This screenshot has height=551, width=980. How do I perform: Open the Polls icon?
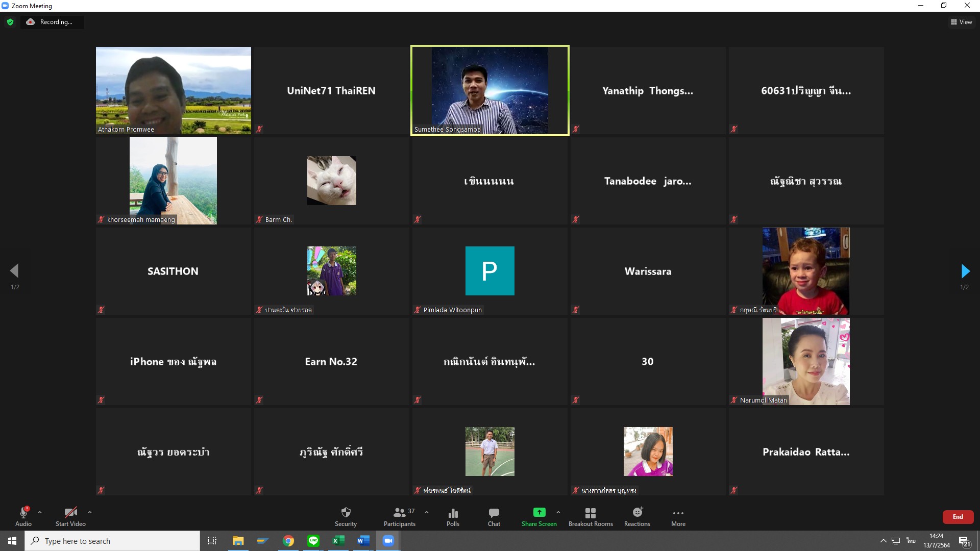click(x=453, y=516)
